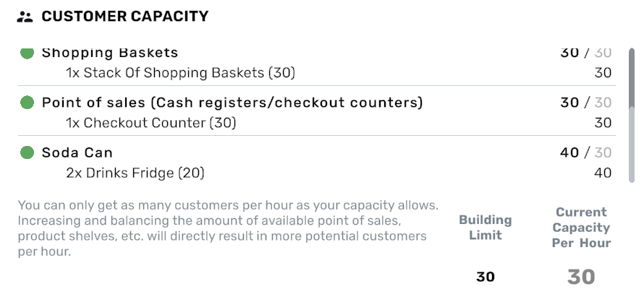Click the capacity explanation help text
The image size is (644, 297).
(x=228, y=229)
